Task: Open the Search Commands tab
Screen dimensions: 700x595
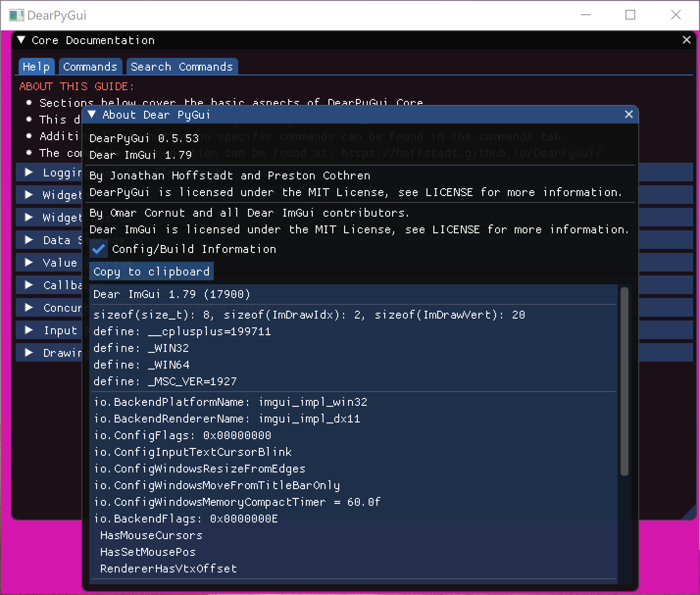Action: (x=182, y=67)
